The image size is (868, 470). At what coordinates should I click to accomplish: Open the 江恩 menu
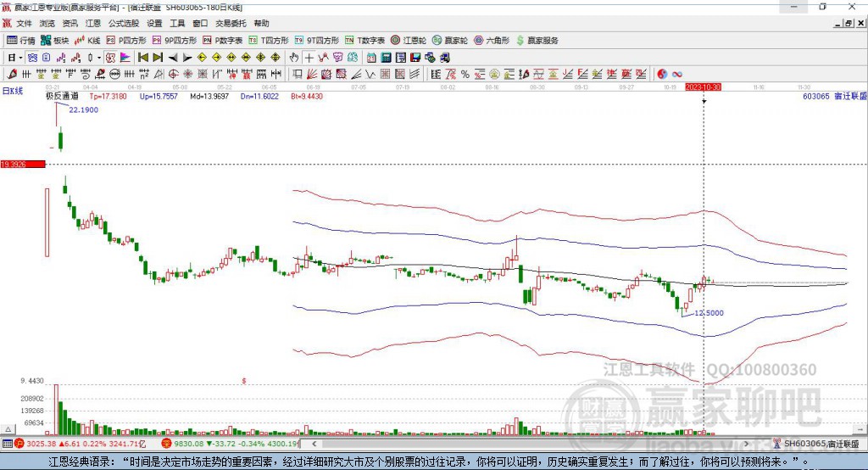click(93, 23)
